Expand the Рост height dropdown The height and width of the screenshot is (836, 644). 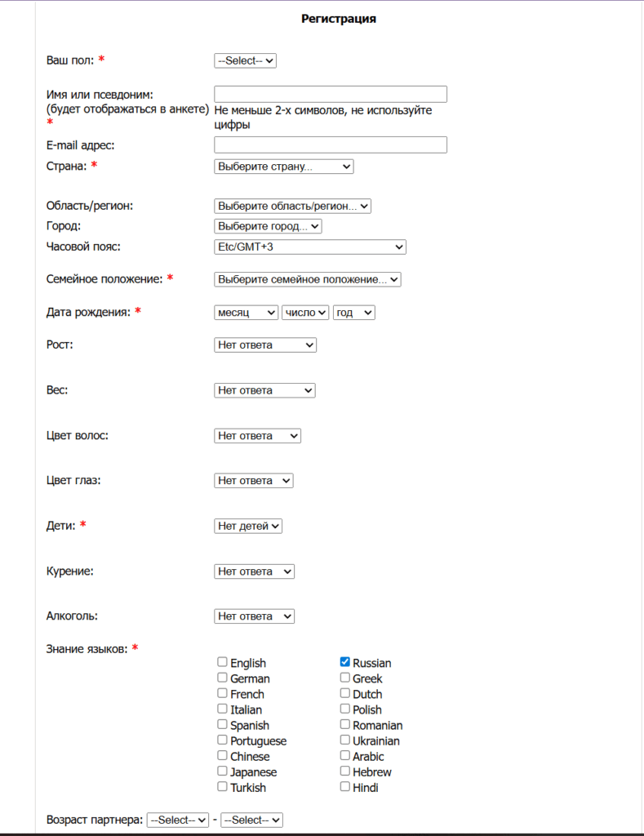[x=264, y=345]
